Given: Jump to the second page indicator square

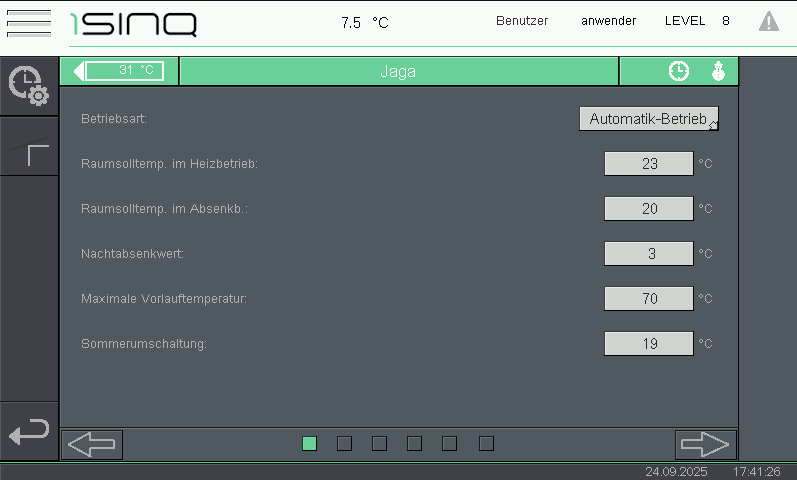Looking at the screenshot, I should 344,443.
